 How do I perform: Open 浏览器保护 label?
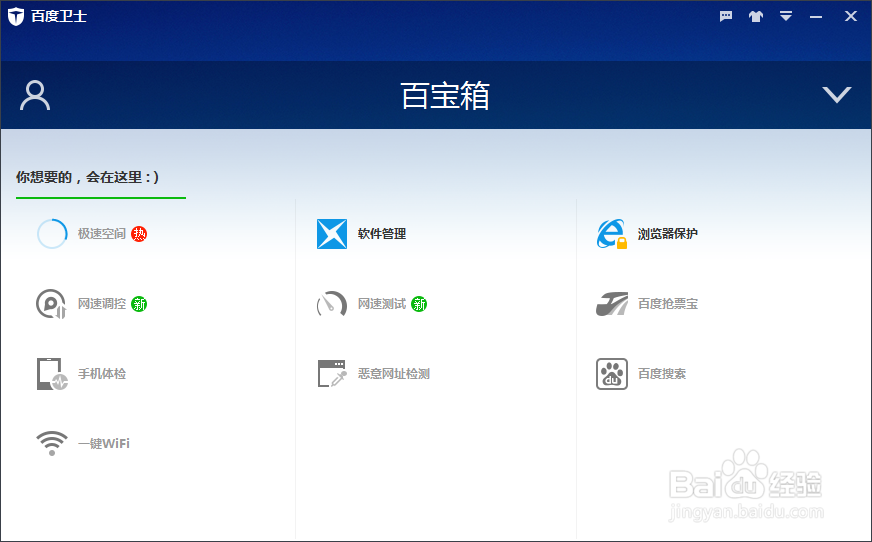[x=667, y=233]
